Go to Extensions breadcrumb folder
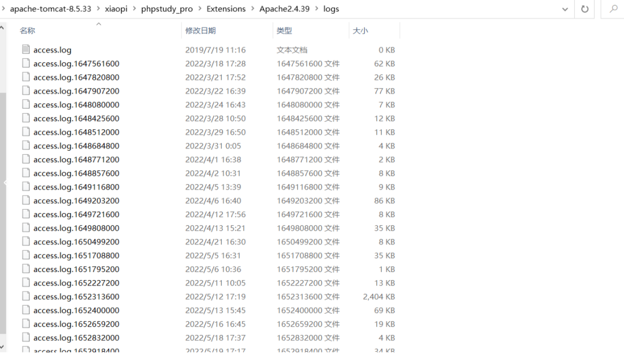 click(226, 9)
